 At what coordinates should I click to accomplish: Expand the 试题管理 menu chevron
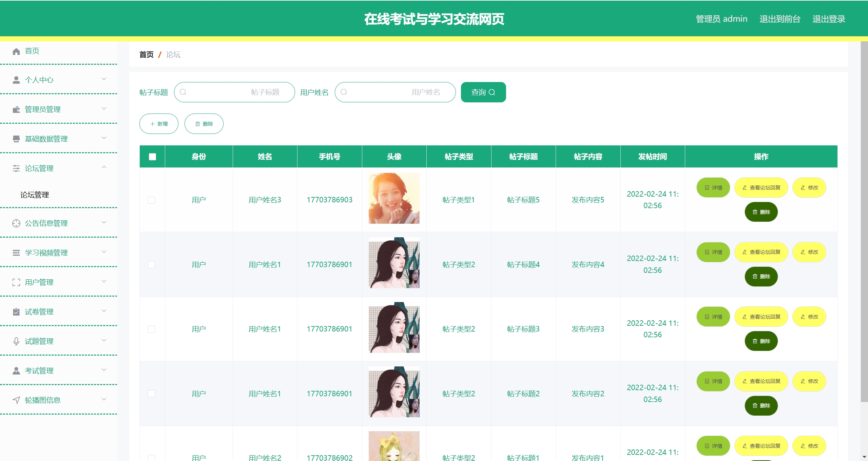104,340
